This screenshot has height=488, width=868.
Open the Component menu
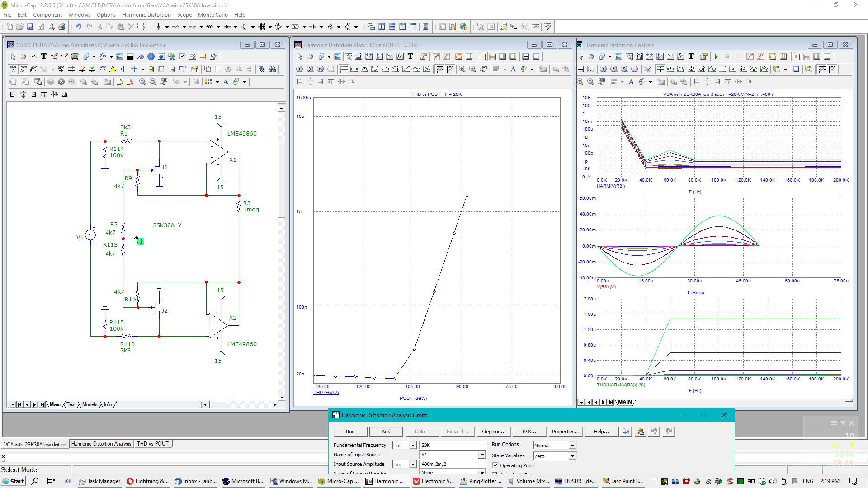(47, 14)
